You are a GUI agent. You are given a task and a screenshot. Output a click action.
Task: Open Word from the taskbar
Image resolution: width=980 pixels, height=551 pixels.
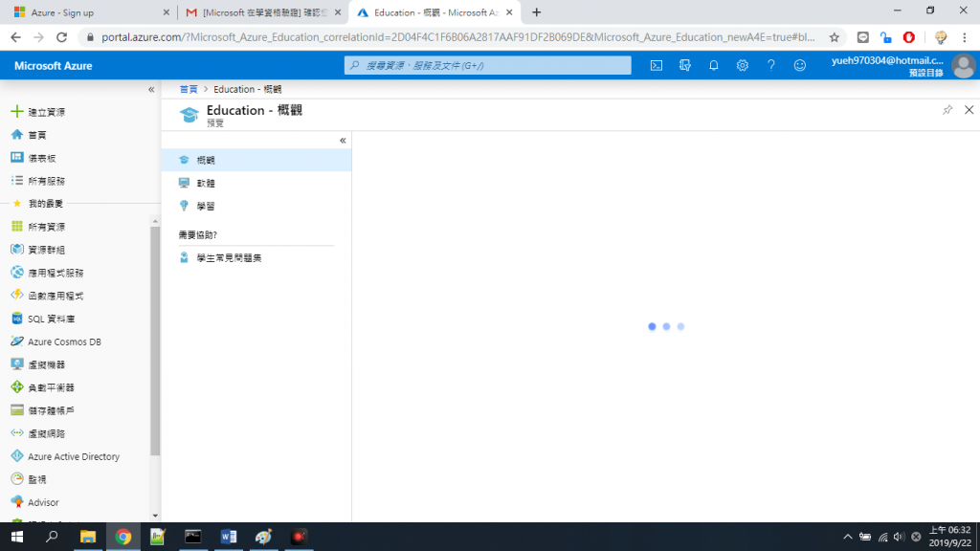pos(228,537)
